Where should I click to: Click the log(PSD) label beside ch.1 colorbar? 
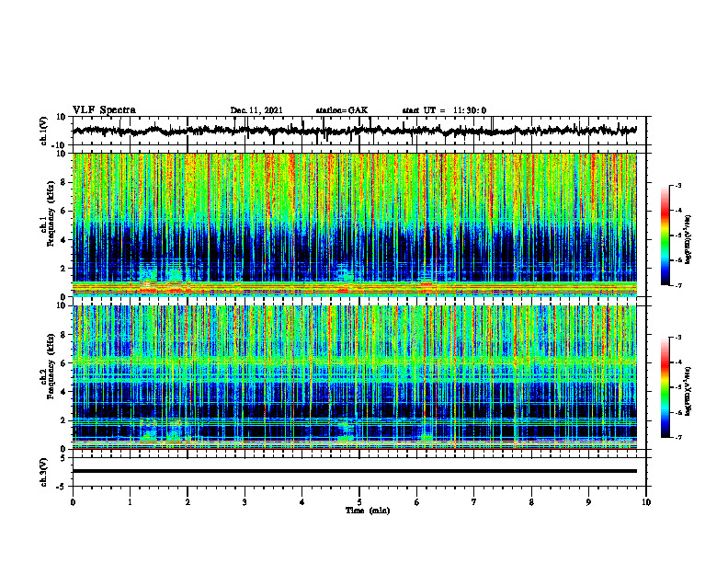(x=689, y=240)
